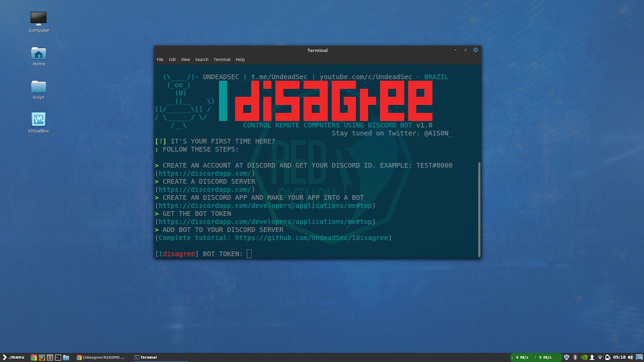This screenshot has height=362, width=644.
Task: Launch Chrome from the panel launcher
Action: [34, 357]
